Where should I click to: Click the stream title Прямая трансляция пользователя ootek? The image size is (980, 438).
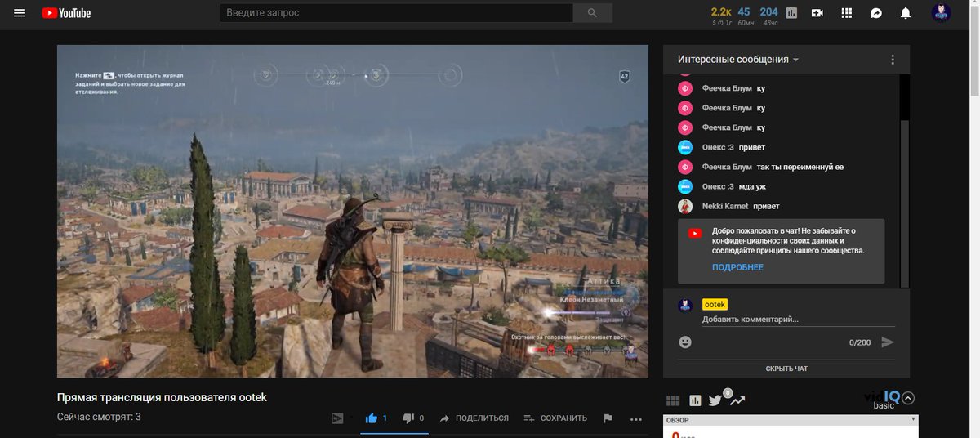pos(162,397)
